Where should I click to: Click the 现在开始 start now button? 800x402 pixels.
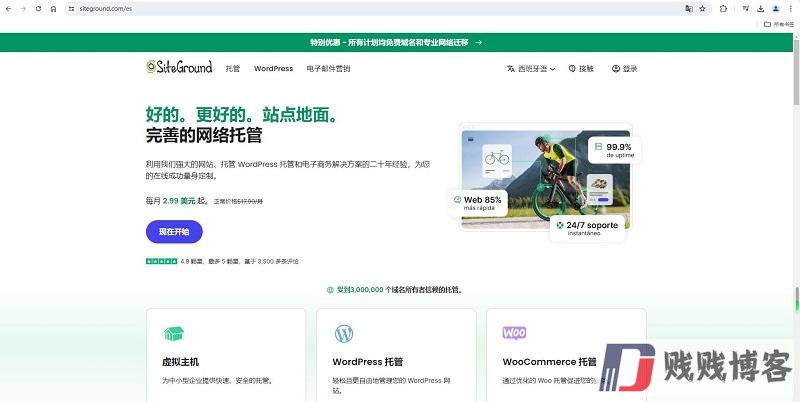(x=174, y=232)
